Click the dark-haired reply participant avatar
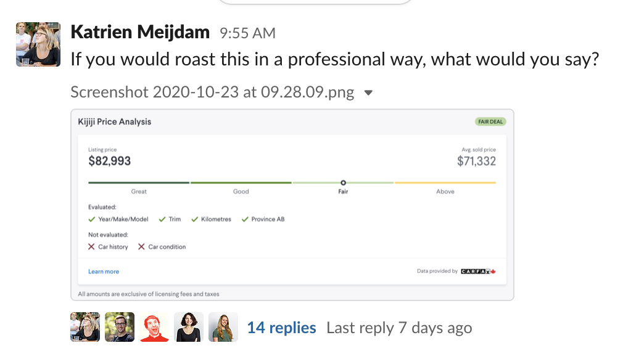623x364 pixels. click(188, 326)
